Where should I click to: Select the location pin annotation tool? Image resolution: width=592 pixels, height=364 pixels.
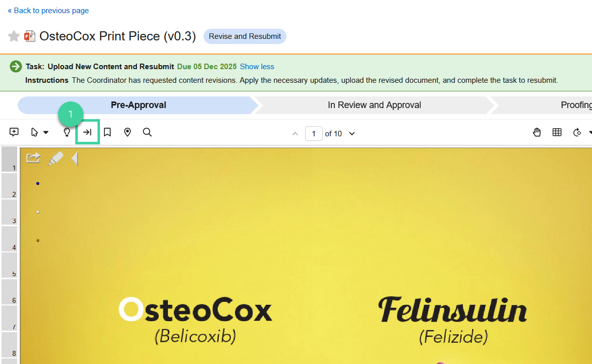tap(127, 132)
